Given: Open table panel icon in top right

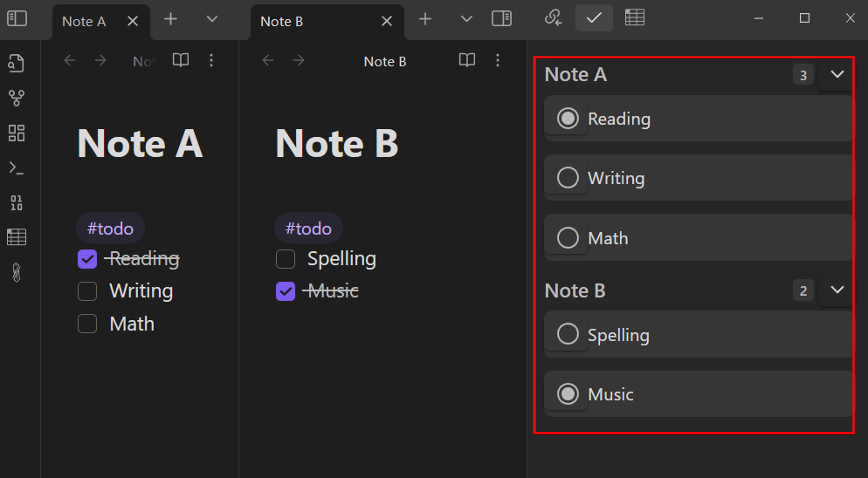Looking at the screenshot, I should [635, 17].
